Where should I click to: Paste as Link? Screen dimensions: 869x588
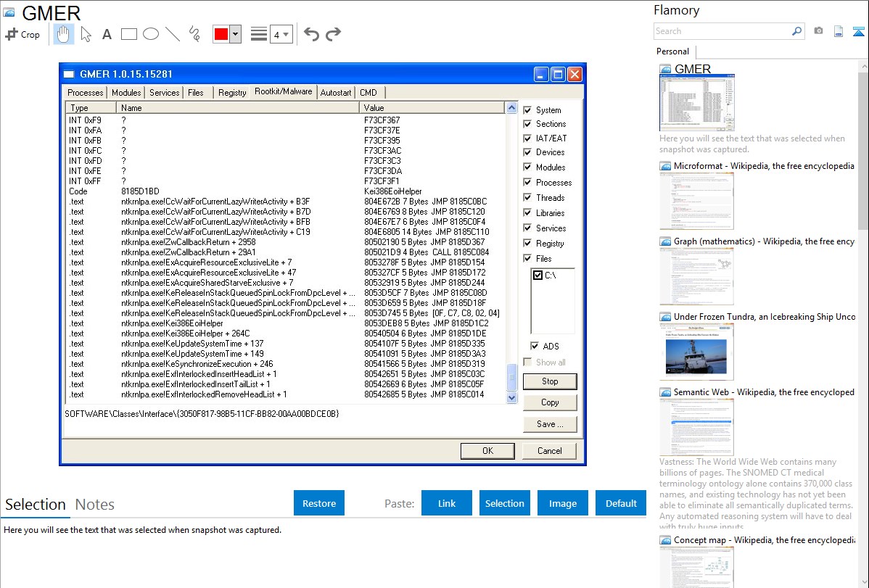click(x=447, y=503)
